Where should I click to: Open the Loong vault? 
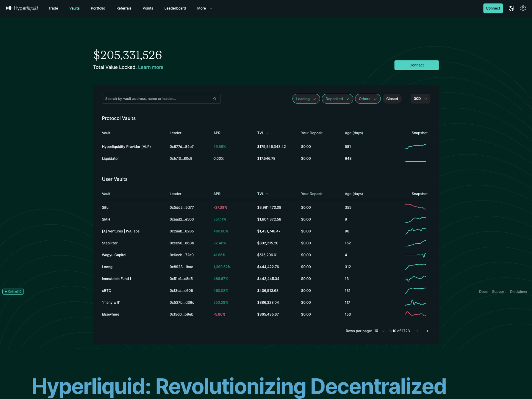coord(107,267)
